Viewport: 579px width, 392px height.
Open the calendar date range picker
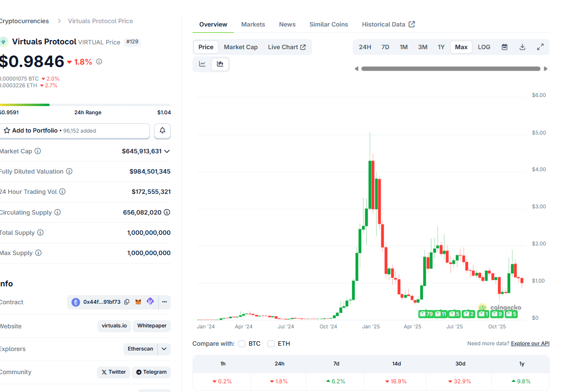504,47
